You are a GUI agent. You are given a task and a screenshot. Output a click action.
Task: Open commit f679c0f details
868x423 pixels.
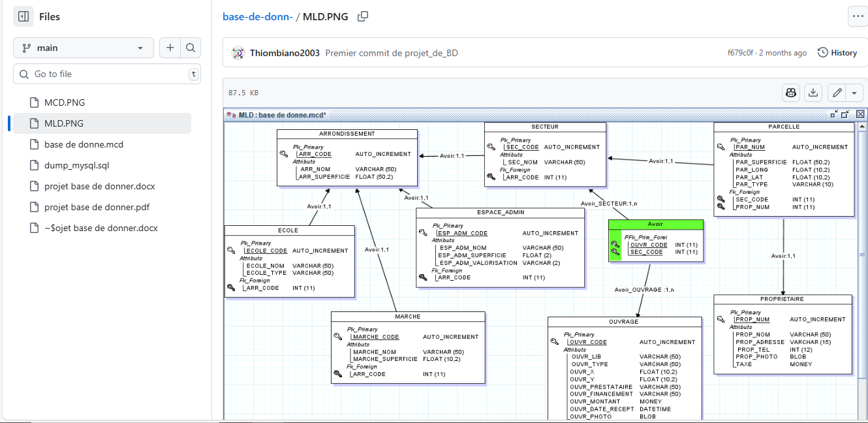coord(740,53)
